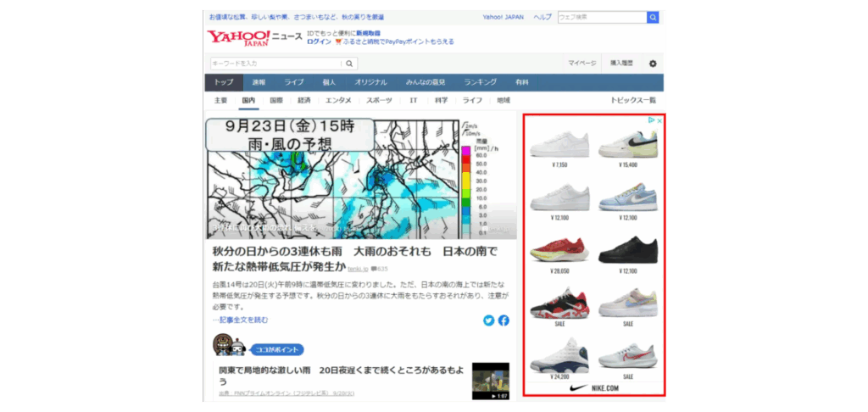
Task: Open the AdChoices info triangle icon
Action: point(651,120)
